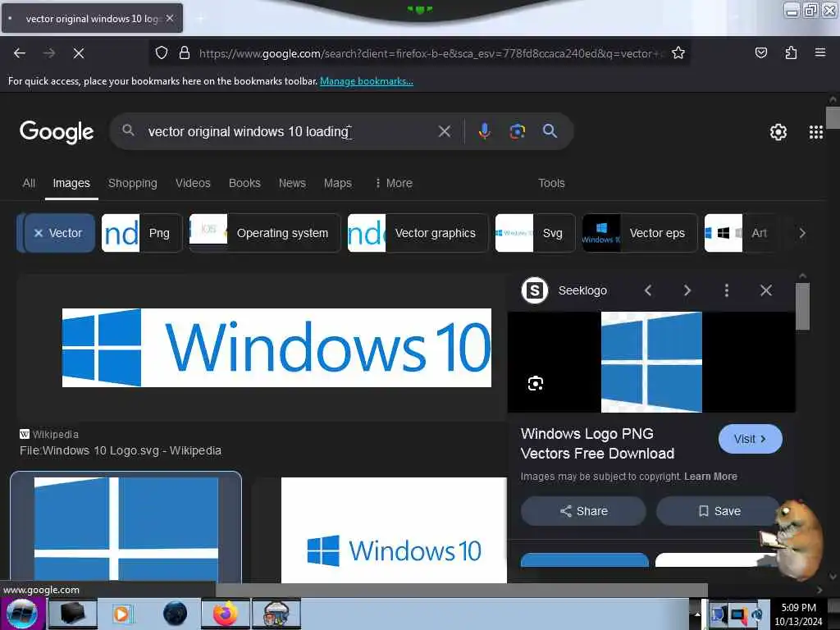Share the previewed image

tap(583, 511)
